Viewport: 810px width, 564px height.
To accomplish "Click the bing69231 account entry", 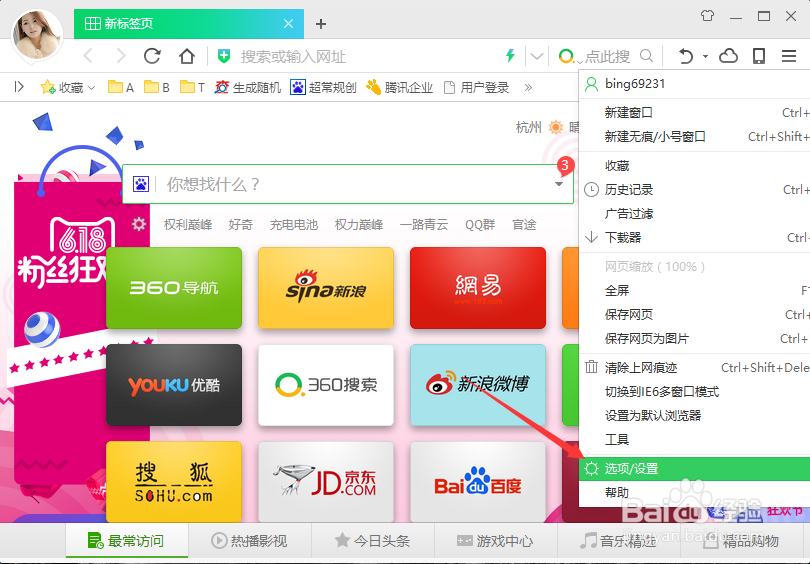I will [694, 84].
